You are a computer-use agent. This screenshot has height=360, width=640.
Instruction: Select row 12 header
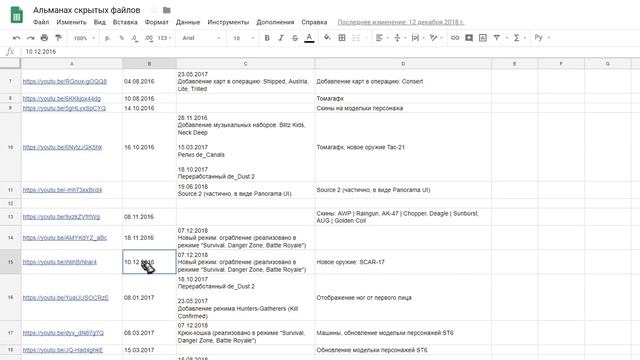pyautogui.click(x=10, y=203)
